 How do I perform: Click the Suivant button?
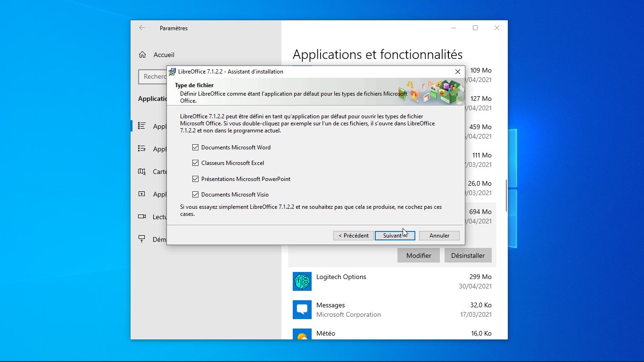click(395, 236)
